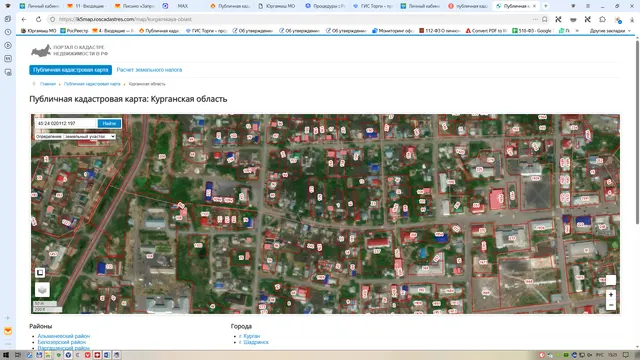Viewport: 640px width, 360px height.
Task: Close the active 'Публичная' tab
Action: [x=534, y=6]
